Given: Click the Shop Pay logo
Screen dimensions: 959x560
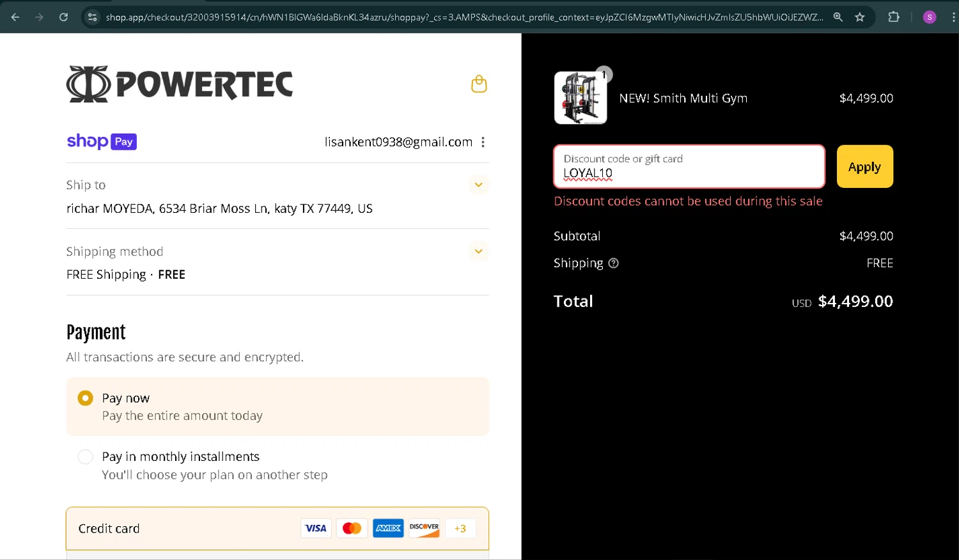Looking at the screenshot, I should (x=102, y=141).
